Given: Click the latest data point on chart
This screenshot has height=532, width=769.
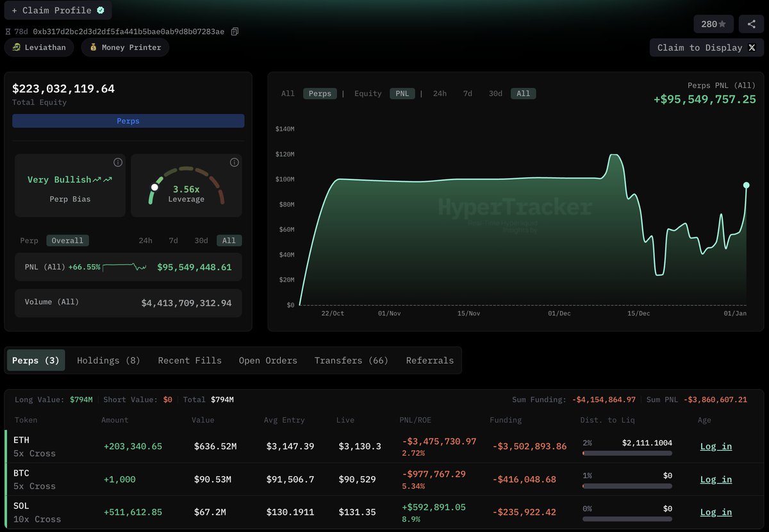Looking at the screenshot, I should [747, 185].
